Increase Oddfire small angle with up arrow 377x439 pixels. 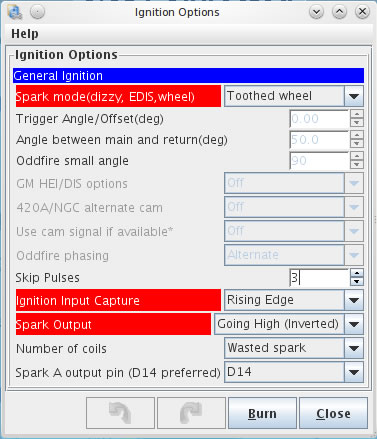coord(357,156)
